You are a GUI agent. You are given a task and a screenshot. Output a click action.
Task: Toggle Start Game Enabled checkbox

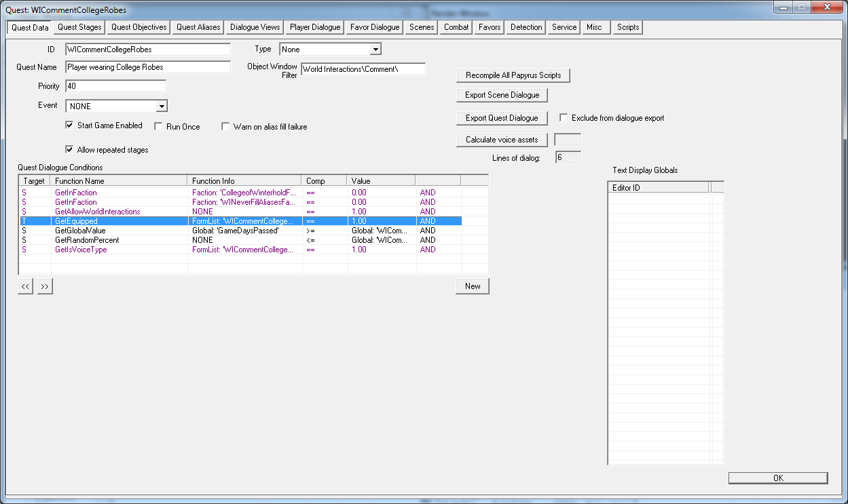(69, 125)
